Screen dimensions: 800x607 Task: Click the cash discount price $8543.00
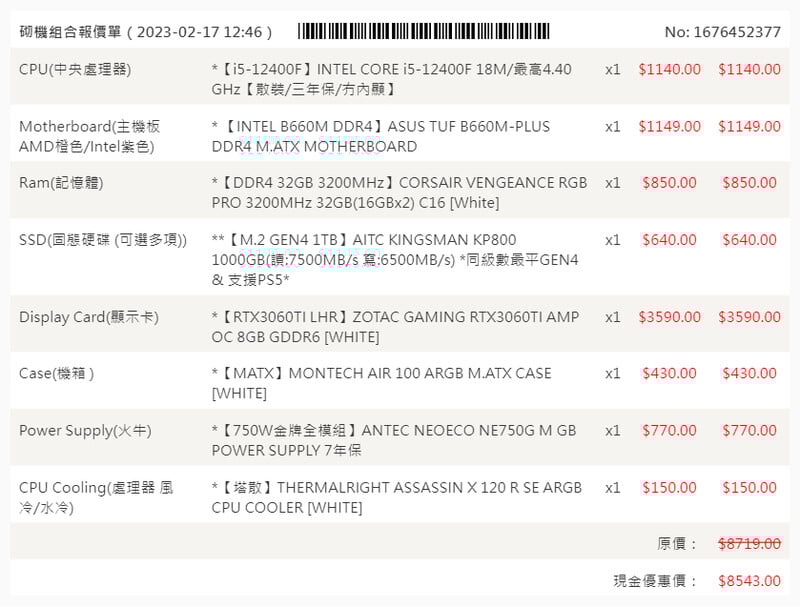[x=749, y=581]
